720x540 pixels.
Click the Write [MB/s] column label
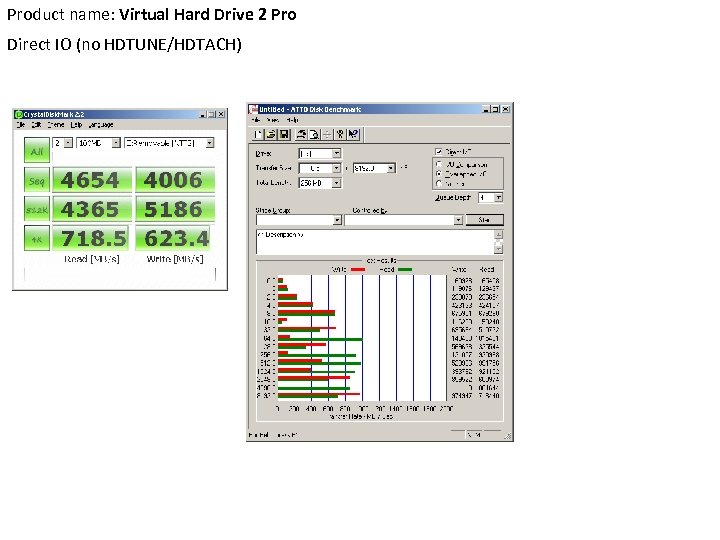tap(175, 259)
